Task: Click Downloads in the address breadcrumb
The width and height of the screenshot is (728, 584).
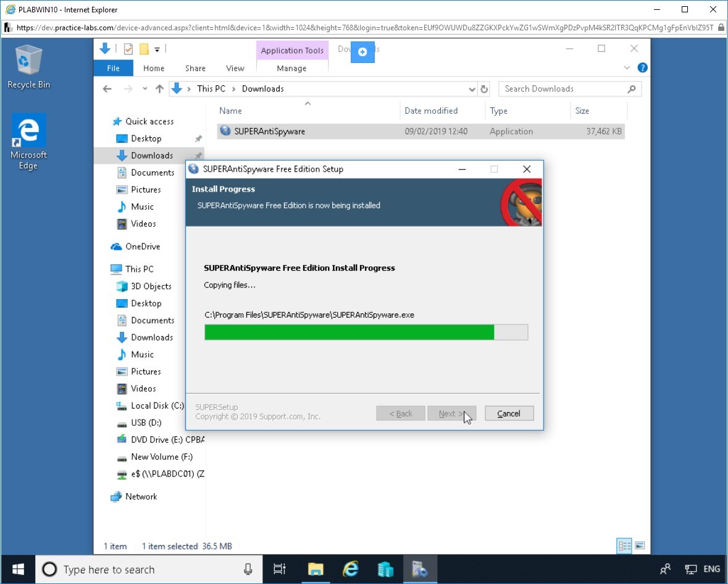Action: [263, 89]
